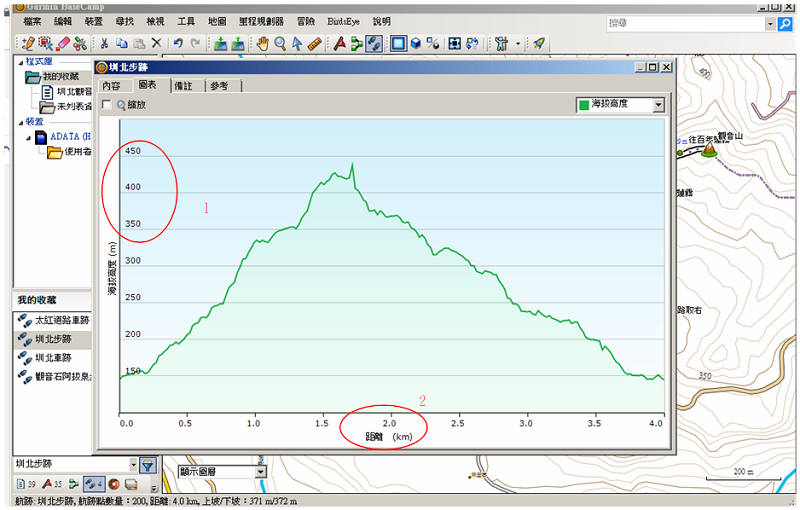Image resolution: width=800 pixels, height=510 pixels.
Task: Send data to device icon
Action: pyautogui.click(x=220, y=44)
